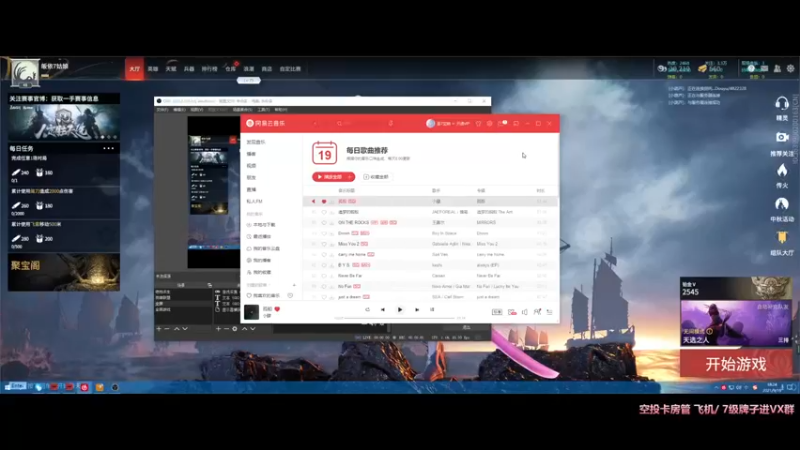Open the skin/theme shirt icon in title bar
The width and height of the screenshot is (800, 450).
478,123
